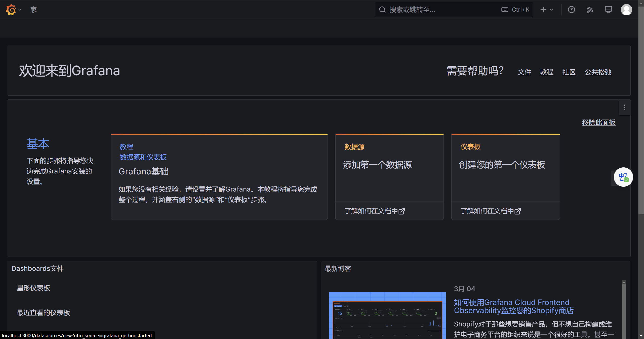The height and width of the screenshot is (339, 644).
Task: Click the 数据源和仪表板 subtitle in tutorial card
Action: point(143,157)
